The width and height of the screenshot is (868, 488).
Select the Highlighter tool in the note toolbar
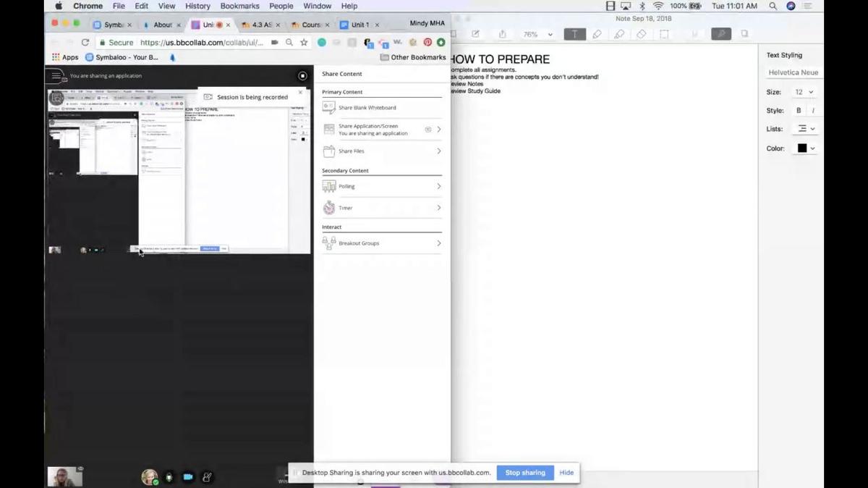(619, 34)
